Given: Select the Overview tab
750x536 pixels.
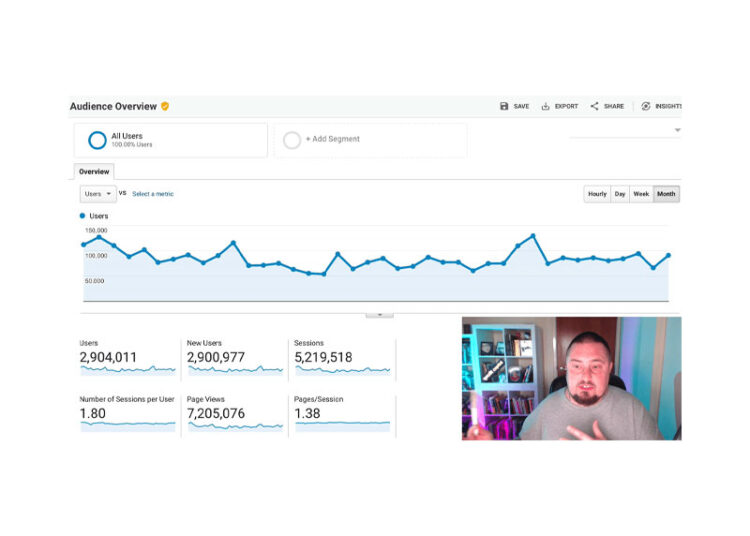Looking at the screenshot, I should pyautogui.click(x=94, y=172).
